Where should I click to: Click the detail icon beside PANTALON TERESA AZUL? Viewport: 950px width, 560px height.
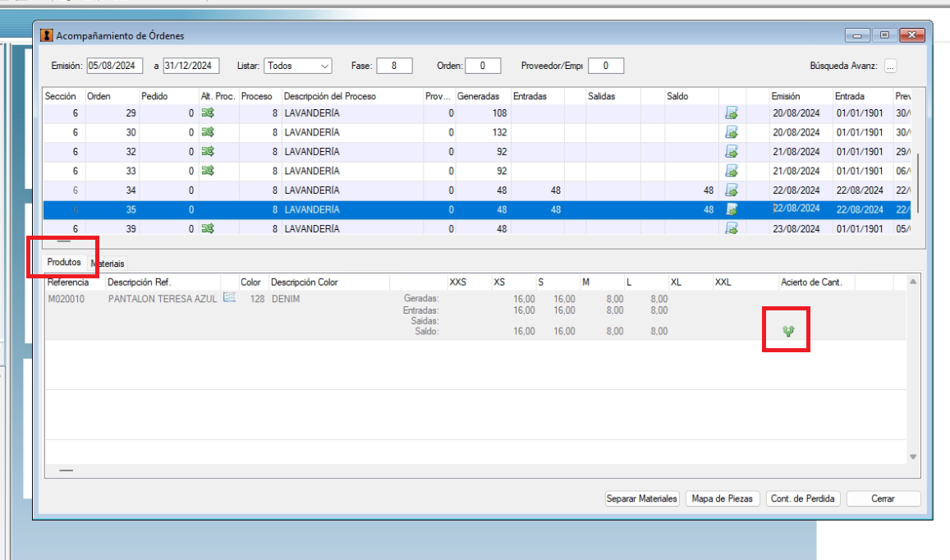tap(229, 297)
